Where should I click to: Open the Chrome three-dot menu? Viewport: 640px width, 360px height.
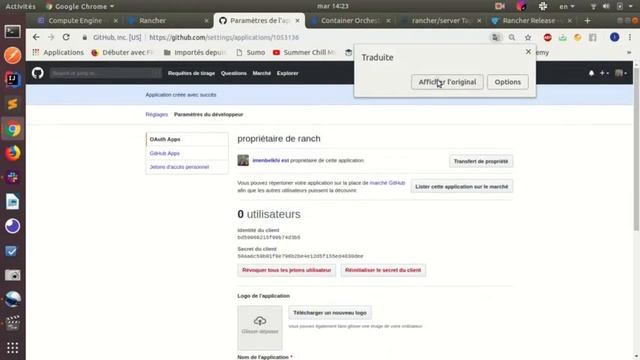[630, 38]
